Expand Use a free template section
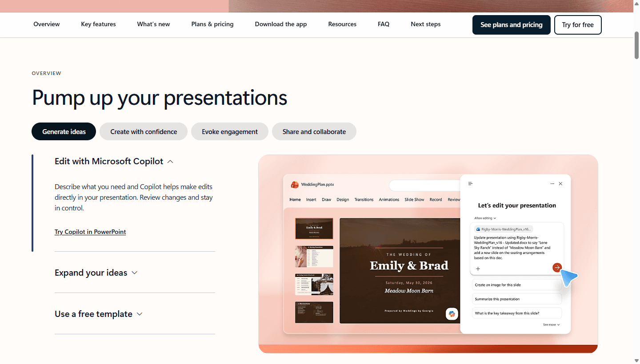 click(99, 314)
